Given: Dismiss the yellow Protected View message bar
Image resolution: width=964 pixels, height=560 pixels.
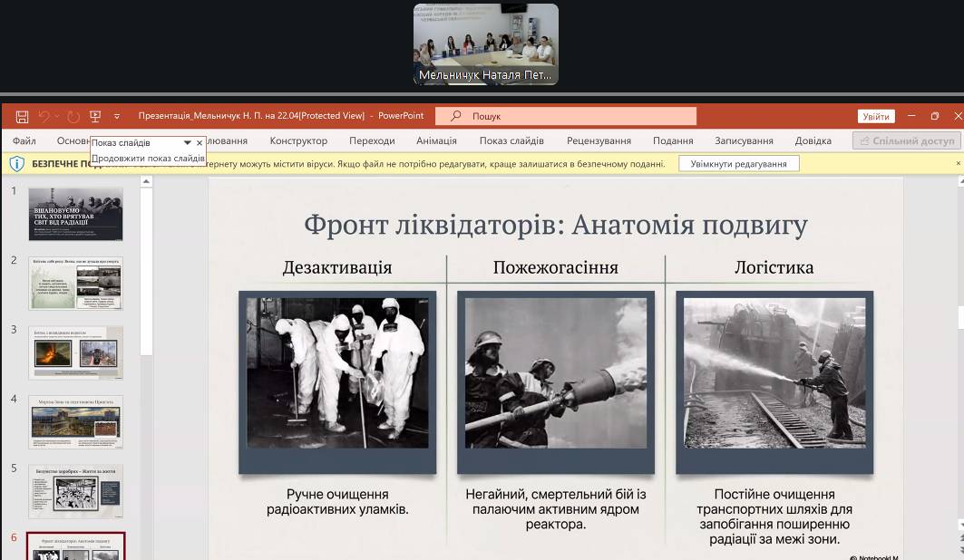Looking at the screenshot, I should coord(958,164).
